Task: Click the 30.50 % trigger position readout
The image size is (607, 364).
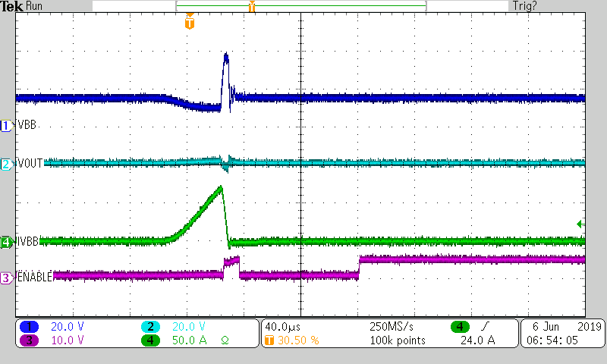Action: coord(298,340)
